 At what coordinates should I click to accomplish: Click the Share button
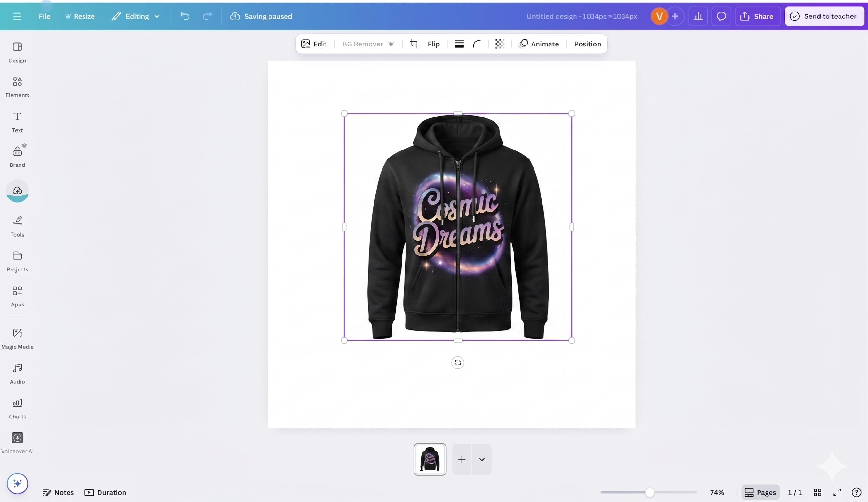click(x=758, y=16)
